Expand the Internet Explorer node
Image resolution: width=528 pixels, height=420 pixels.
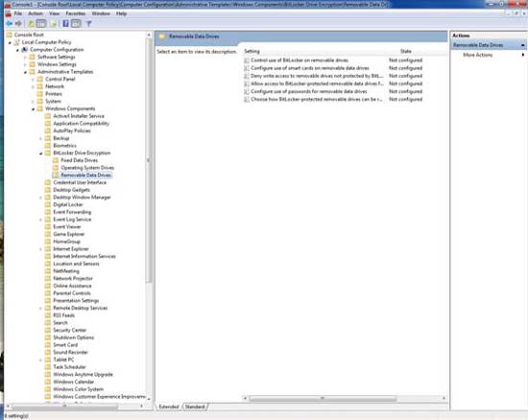40,249
